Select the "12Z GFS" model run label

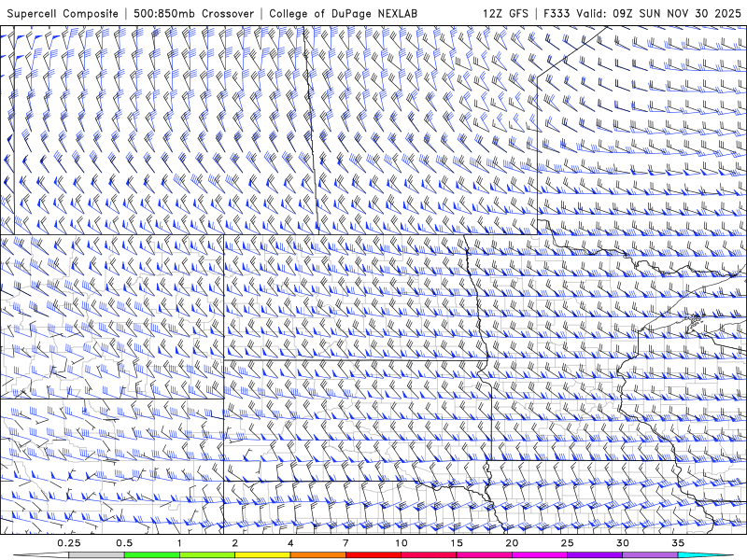click(505, 14)
